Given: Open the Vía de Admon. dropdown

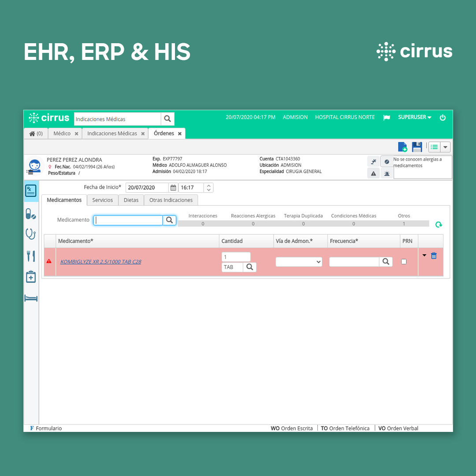Looking at the screenshot, I should pyautogui.click(x=299, y=262).
